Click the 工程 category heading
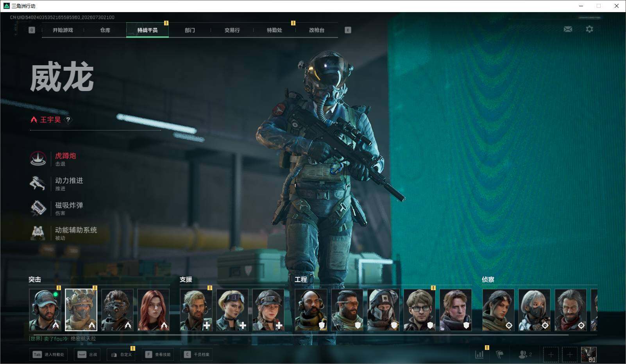Screen dimensions: 626x364 301,280
